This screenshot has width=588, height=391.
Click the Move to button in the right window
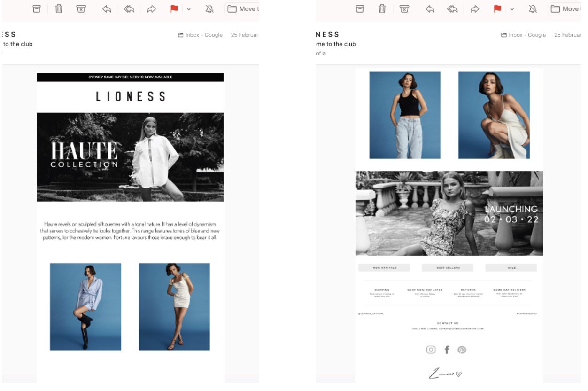565,8
